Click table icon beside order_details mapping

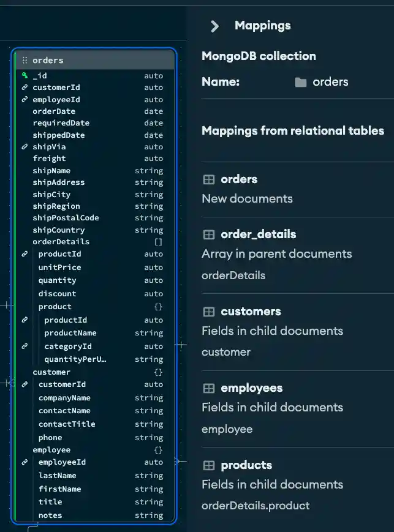click(x=208, y=234)
